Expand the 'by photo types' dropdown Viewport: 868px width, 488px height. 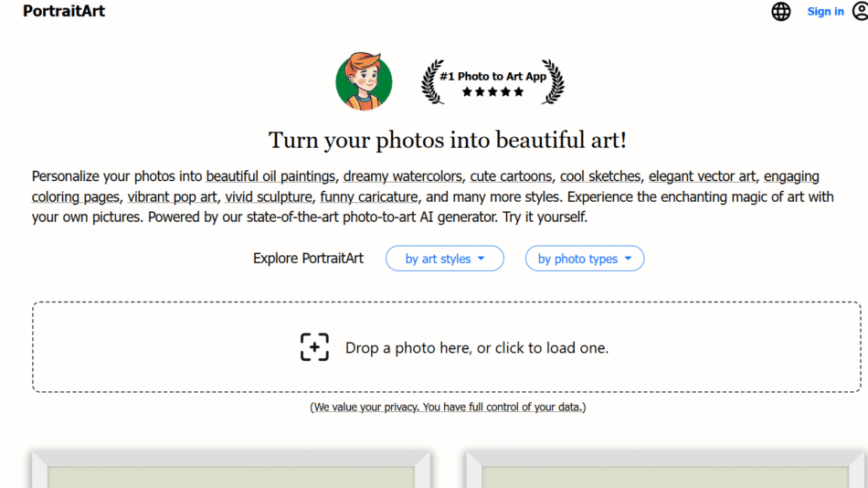click(x=584, y=259)
